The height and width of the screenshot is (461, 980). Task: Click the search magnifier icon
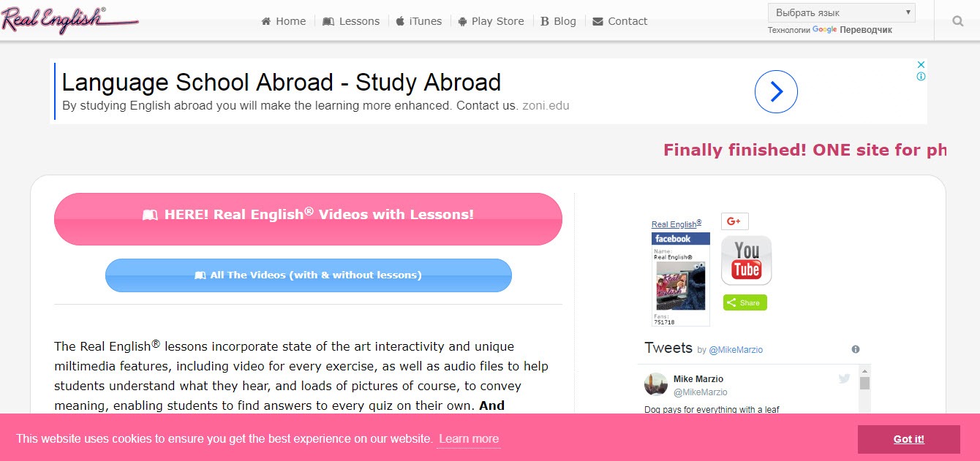[957, 21]
